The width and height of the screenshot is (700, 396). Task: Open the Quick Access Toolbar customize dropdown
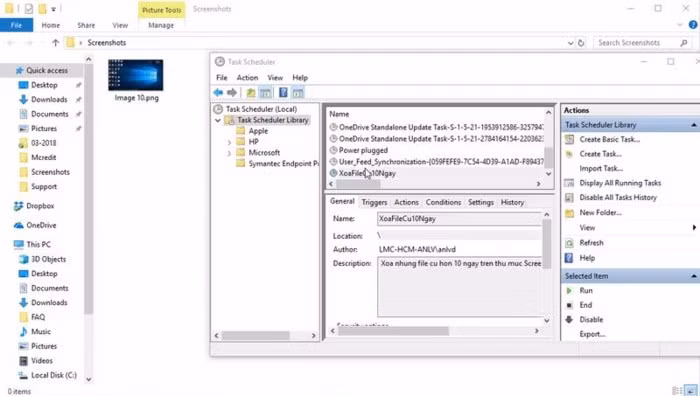(53, 9)
